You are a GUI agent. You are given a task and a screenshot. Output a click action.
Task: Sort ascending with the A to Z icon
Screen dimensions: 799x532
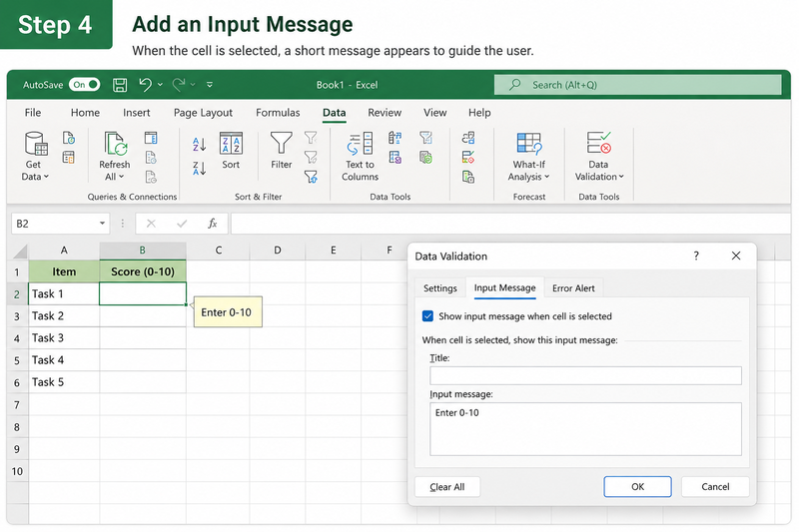tap(199, 145)
